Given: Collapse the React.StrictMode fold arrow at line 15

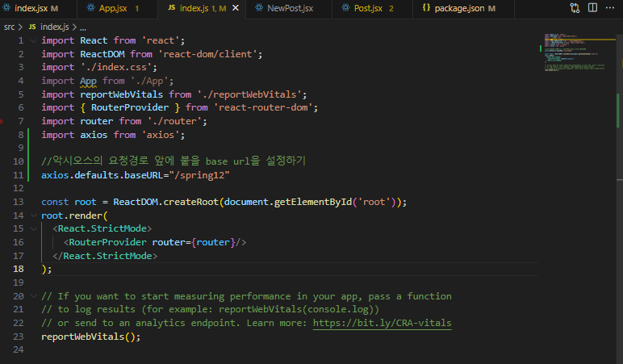Looking at the screenshot, I should click(x=34, y=229).
